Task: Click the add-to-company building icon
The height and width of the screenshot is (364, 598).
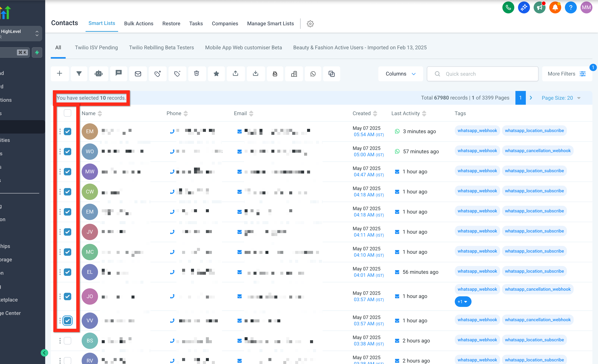Action: [294, 73]
